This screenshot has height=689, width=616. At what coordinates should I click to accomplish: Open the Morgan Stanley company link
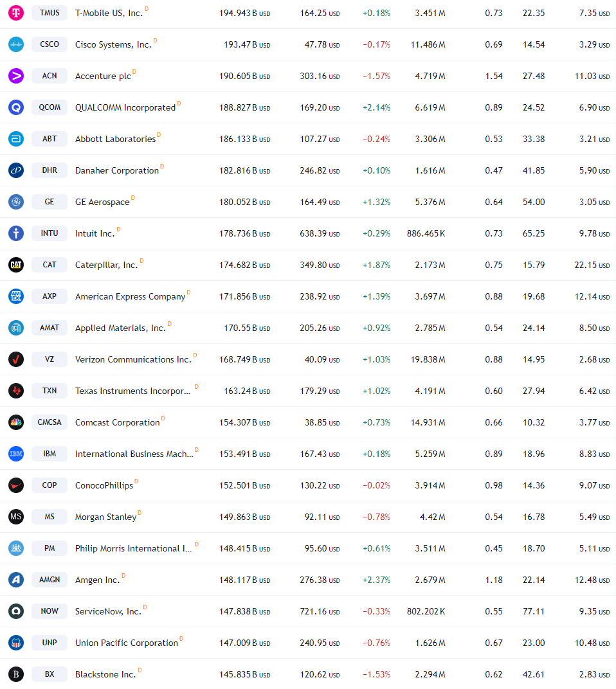(106, 517)
